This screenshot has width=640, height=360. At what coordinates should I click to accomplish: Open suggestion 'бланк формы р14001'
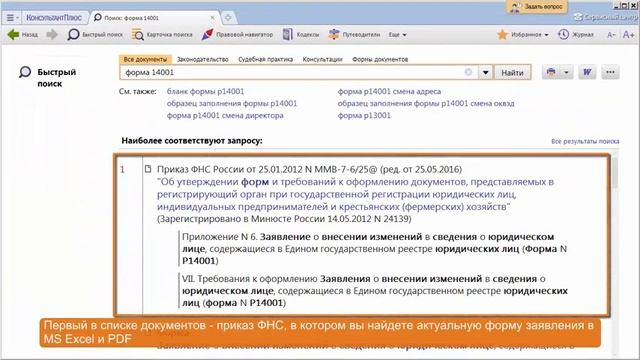(x=205, y=91)
